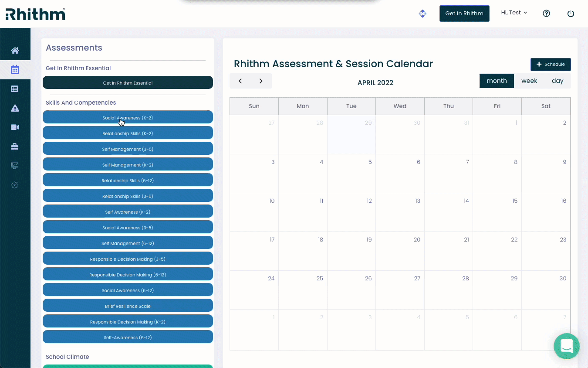Select Self-Awareness (6-12) assessment
588x368 pixels.
coord(128,337)
